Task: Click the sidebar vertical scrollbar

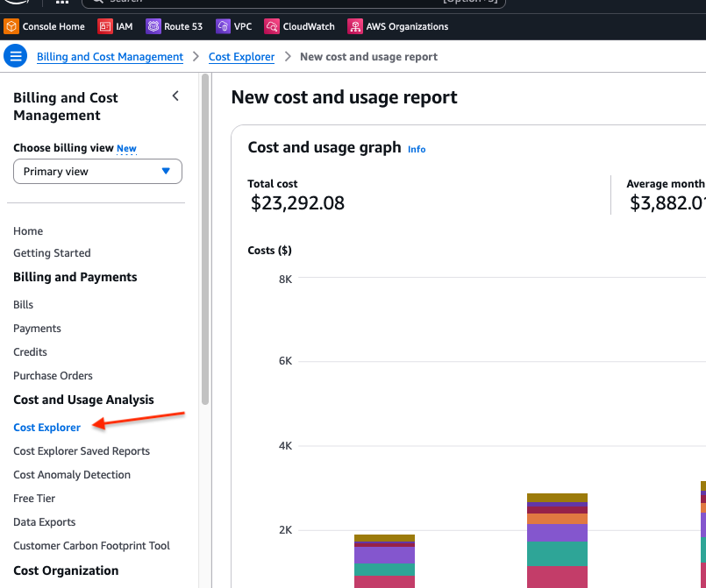Action: [x=205, y=239]
